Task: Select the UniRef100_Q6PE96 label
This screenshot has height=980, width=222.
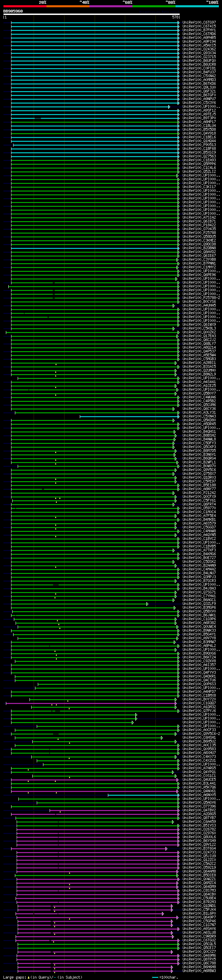Action: pyautogui.click(x=199, y=275)
